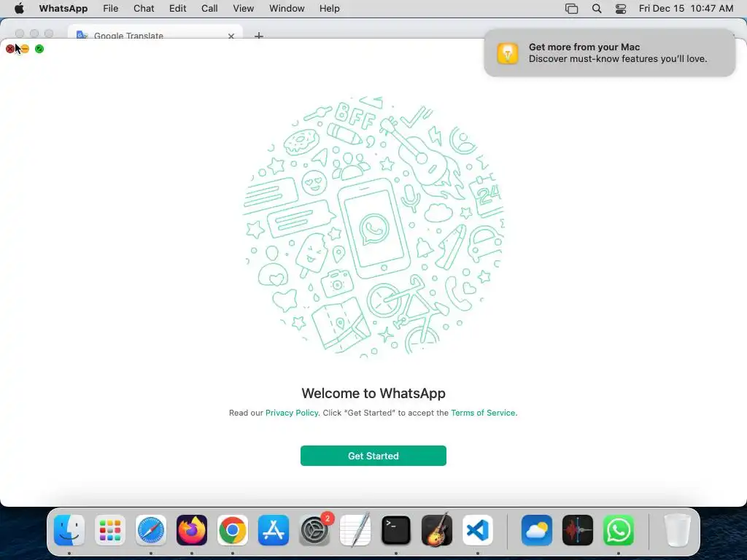Open Voice Memos from the Dock
Screen dimensions: 747x560
point(578,530)
